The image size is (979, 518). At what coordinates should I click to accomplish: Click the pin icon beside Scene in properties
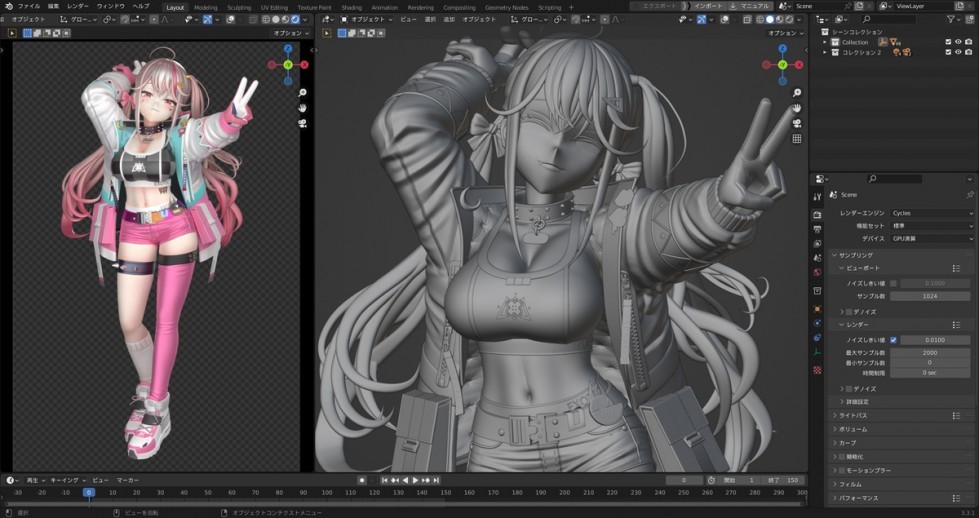click(x=969, y=194)
